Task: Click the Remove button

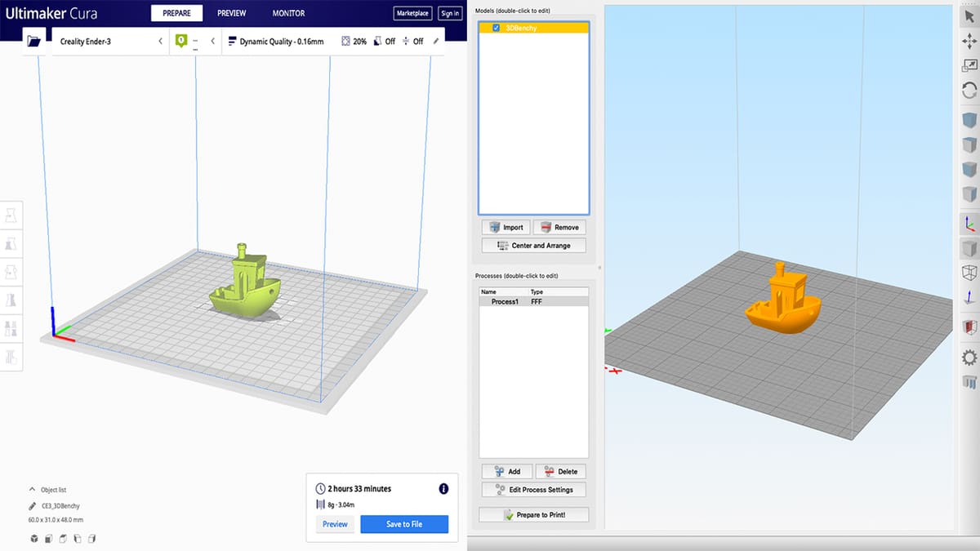Action: [560, 227]
